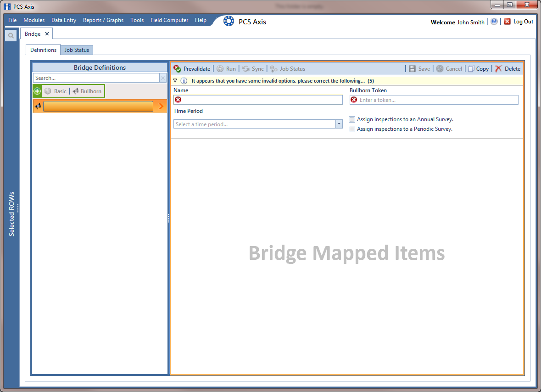Click the green add definition plus icon
Viewport: 541px width, 392px height.
coord(37,91)
